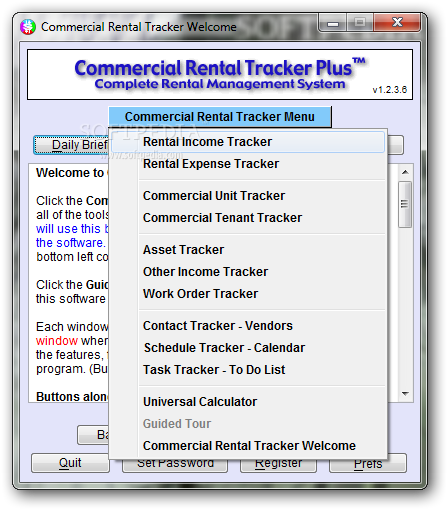Click the Quit button
The image size is (448, 510).
[x=70, y=463]
